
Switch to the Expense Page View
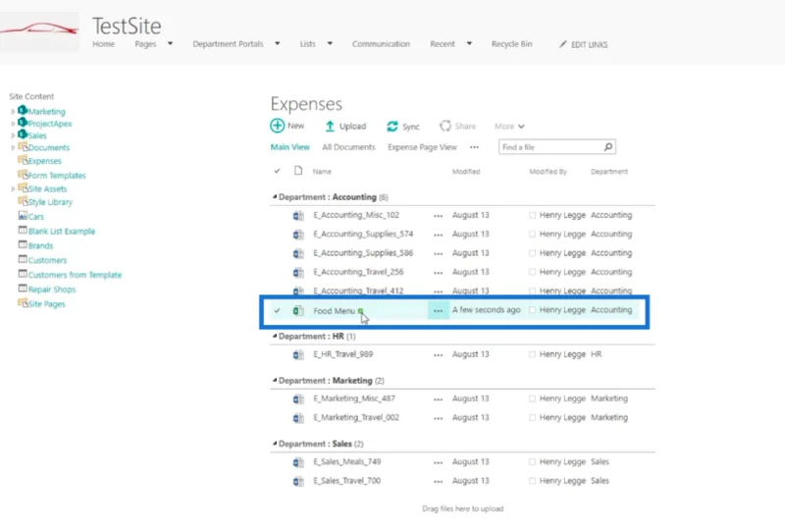tap(422, 147)
